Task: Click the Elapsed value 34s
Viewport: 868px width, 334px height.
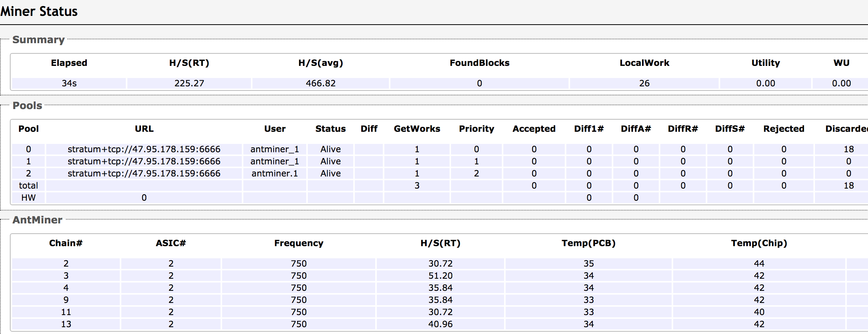Action: (69, 83)
